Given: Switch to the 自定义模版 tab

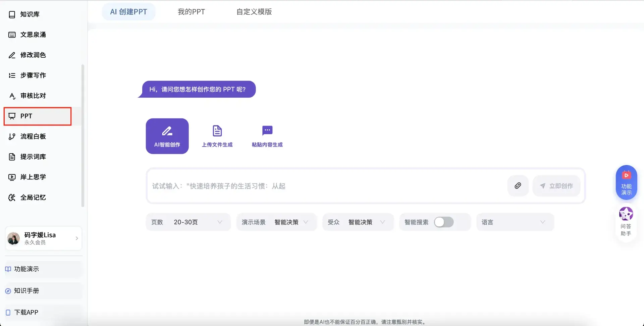Looking at the screenshot, I should click(254, 12).
